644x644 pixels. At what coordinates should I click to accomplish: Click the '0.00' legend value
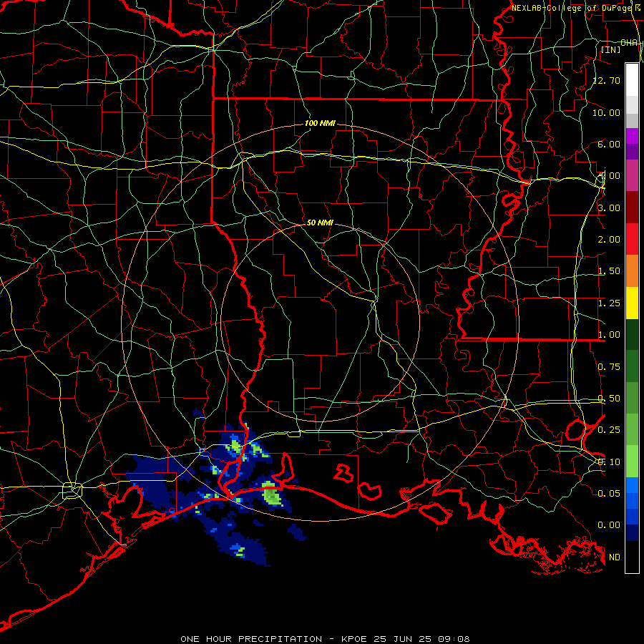(x=609, y=525)
